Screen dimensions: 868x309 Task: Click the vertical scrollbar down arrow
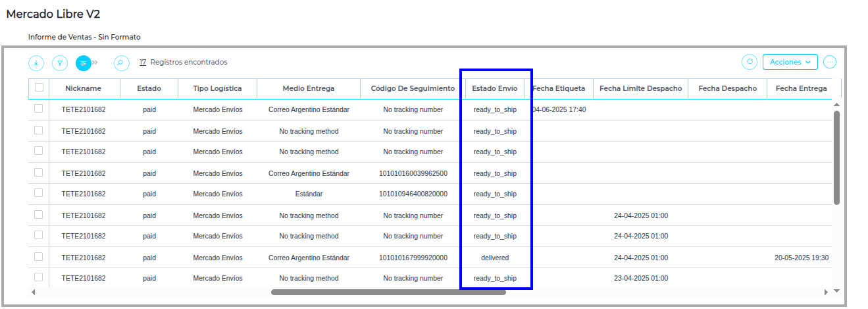pyautogui.click(x=836, y=291)
